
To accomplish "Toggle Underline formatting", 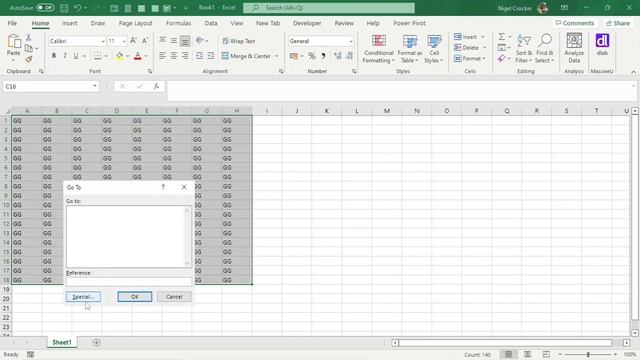I will (76, 56).
